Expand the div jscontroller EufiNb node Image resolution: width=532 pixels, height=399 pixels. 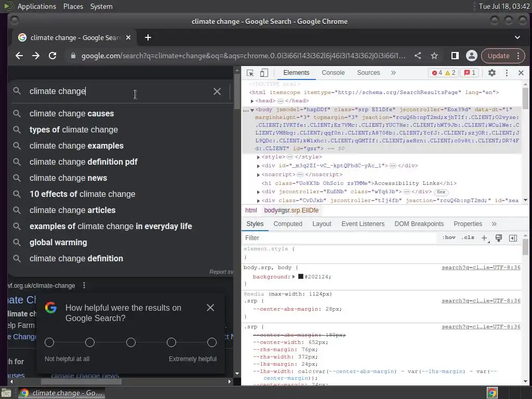(x=258, y=192)
